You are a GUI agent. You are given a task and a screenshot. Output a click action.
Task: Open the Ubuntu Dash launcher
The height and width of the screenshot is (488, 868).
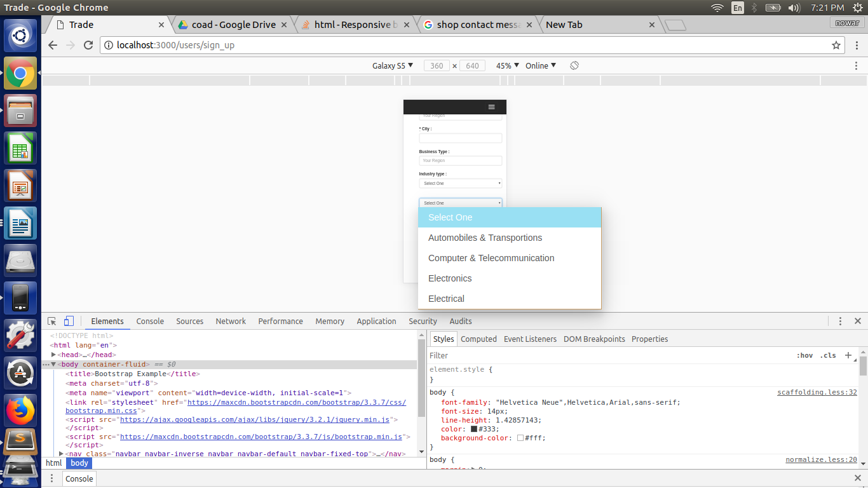click(20, 36)
